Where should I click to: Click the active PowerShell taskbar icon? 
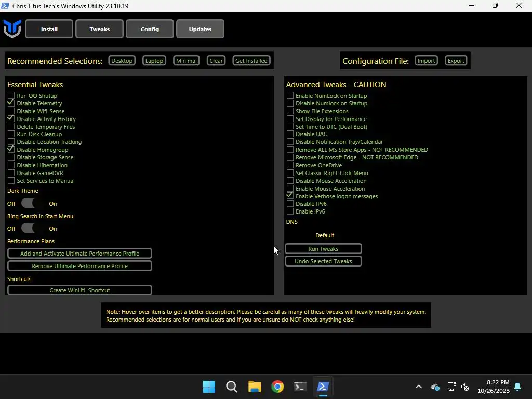(x=323, y=387)
